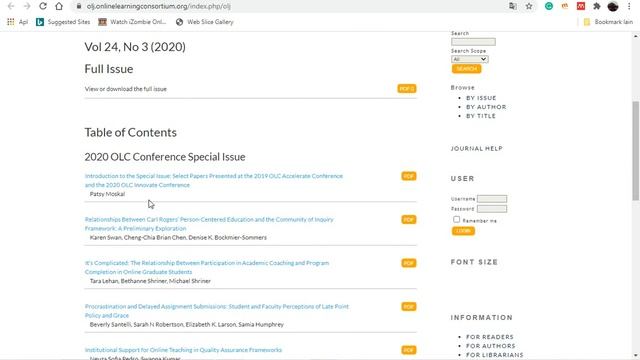Open FOR AUTHORS information

[x=491, y=346]
